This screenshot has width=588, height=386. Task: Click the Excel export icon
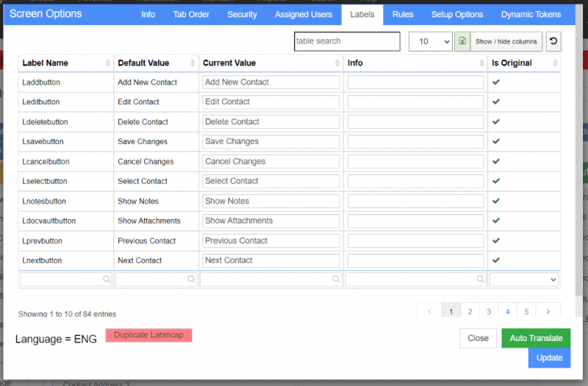[x=462, y=42]
